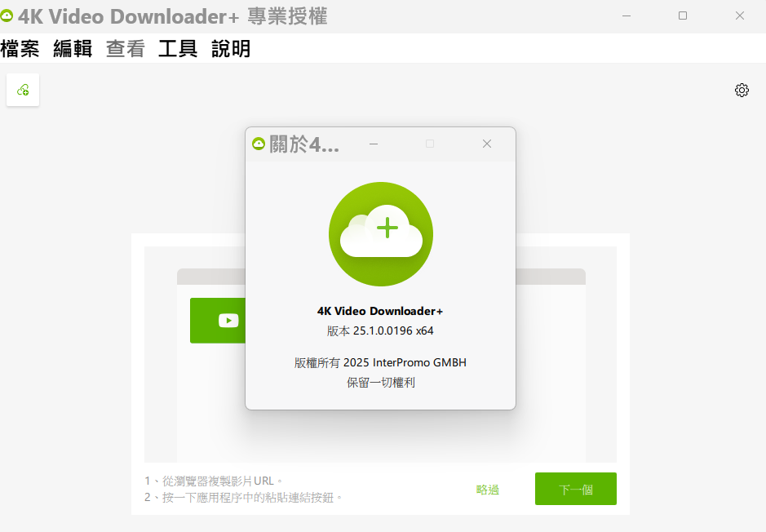Click the 保留一切權利 text
Viewport: 766px width, 532px height.
pos(381,383)
